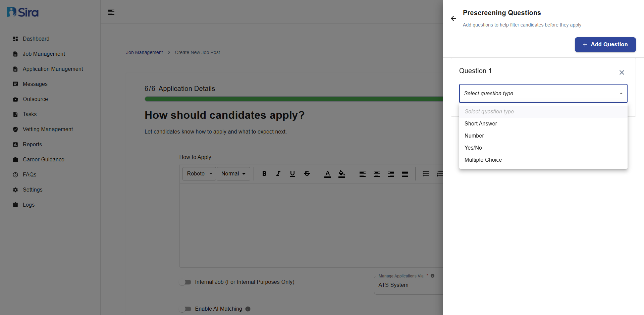This screenshot has width=644, height=315.
Task: Select the Yes/No option
Action: point(473,148)
